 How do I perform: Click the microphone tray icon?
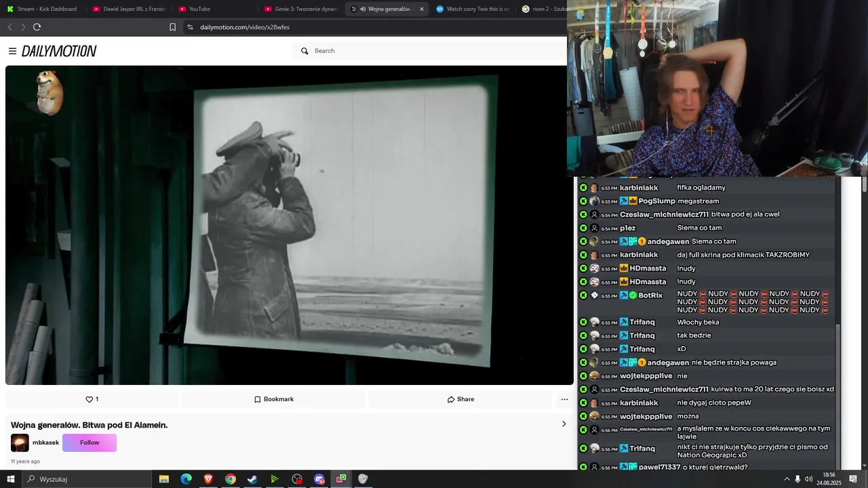pyautogui.click(x=797, y=479)
